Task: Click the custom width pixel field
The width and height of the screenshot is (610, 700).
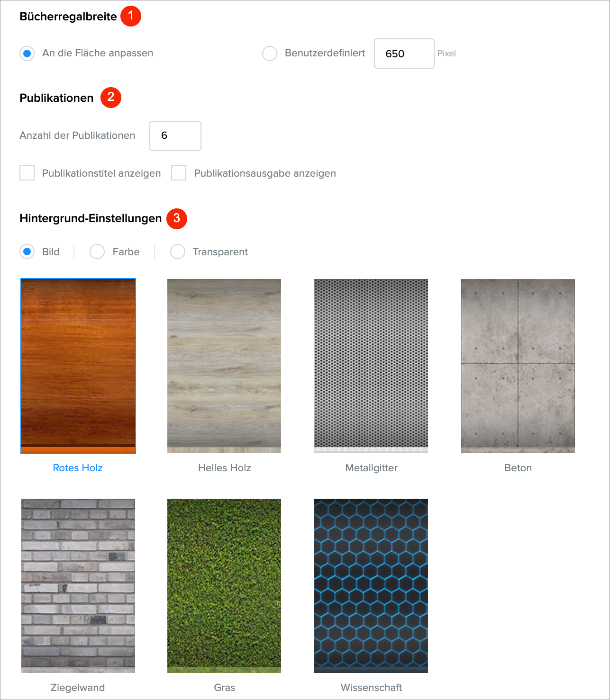Action: [x=404, y=54]
